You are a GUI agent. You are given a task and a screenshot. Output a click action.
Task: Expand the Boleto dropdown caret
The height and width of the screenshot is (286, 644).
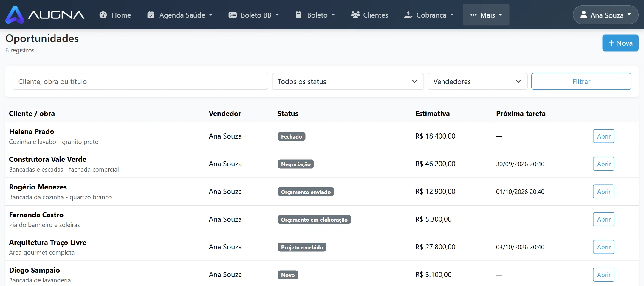click(333, 15)
